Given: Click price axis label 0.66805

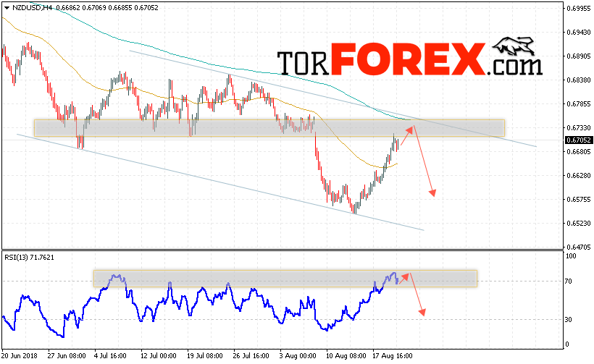Looking at the screenshot, I should (579, 151).
